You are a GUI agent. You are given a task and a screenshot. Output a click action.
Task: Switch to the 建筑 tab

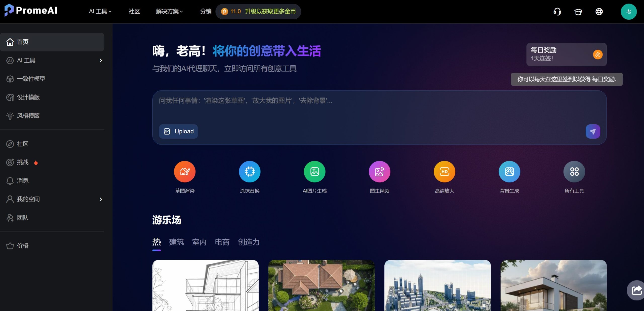click(176, 242)
